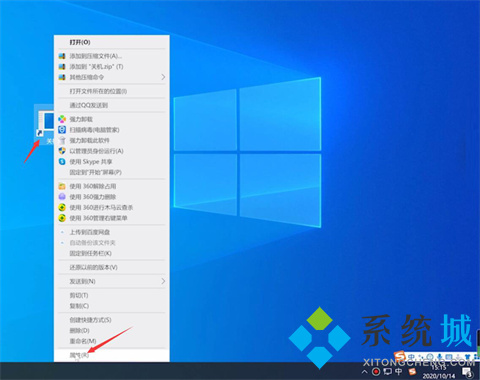Image resolution: width=480 pixels, height=380 pixels.
Task: Choose 打开文件所在的位置(I)
Action: pyautogui.click(x=112, y=91)
